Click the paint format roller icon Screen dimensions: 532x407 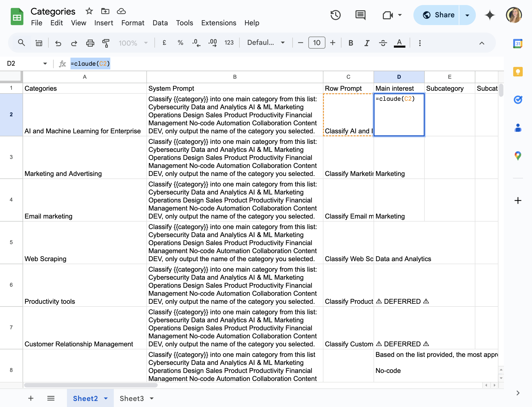tap(106, 43)
